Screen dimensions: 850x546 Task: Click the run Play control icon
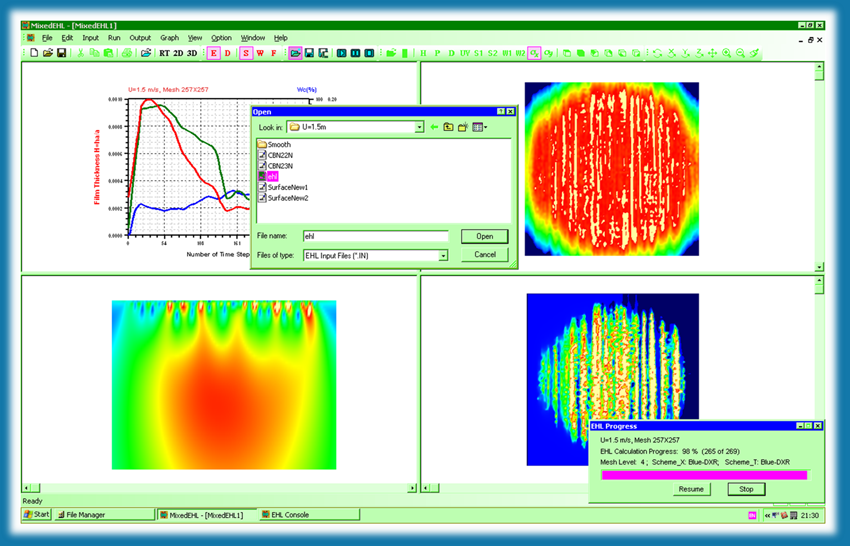point(342,53)
